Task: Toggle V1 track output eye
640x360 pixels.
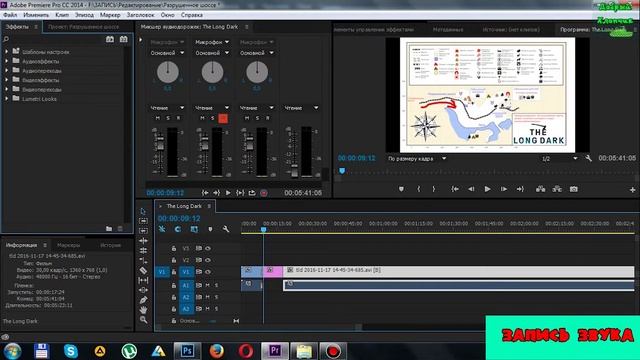Action: [208, 272]
